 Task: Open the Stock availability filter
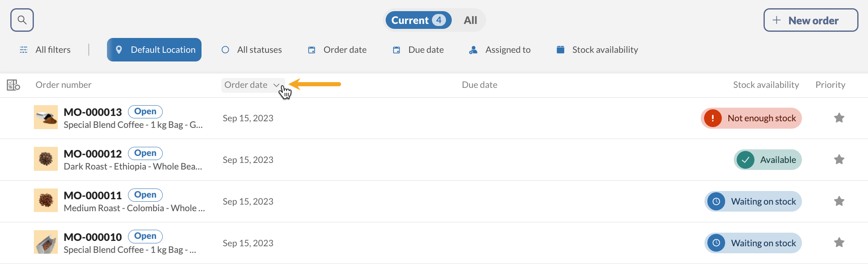click(x=597, y=50)
